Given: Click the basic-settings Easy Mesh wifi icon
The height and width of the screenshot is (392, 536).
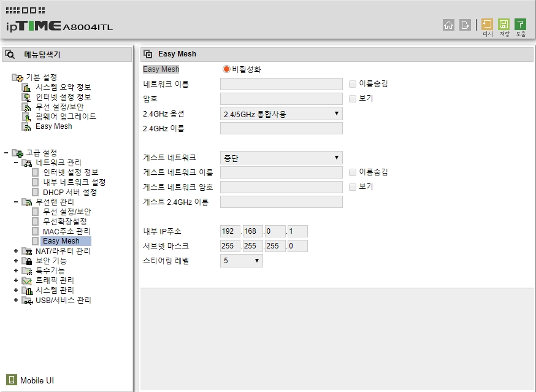Looking at the screenshot, I should (26, 127).
